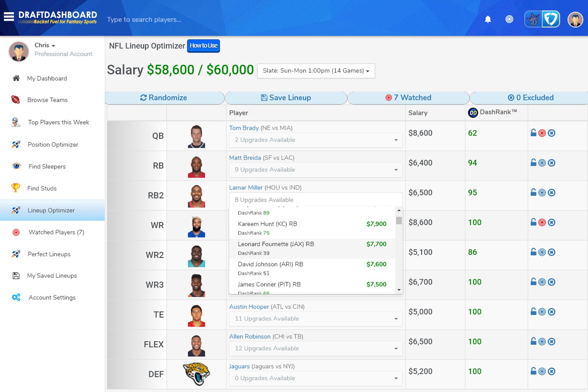Open the Chris account menu
The height and width of the screenshot is (392, 588).
pos(44,45)
